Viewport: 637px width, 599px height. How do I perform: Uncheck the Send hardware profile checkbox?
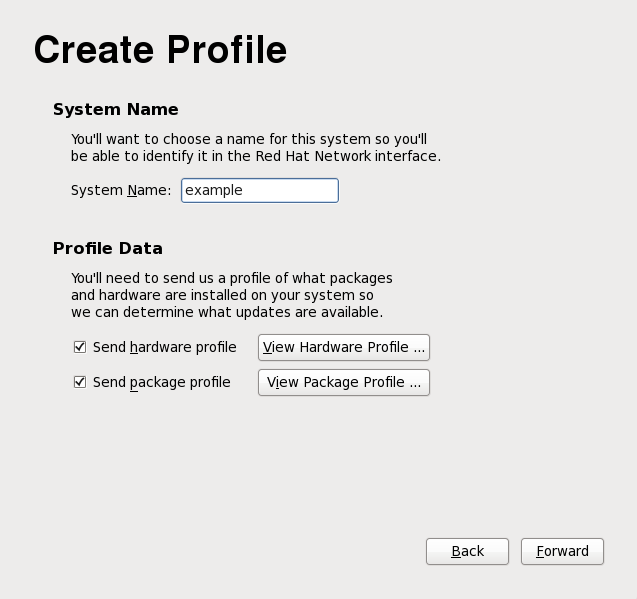point(80,347)
